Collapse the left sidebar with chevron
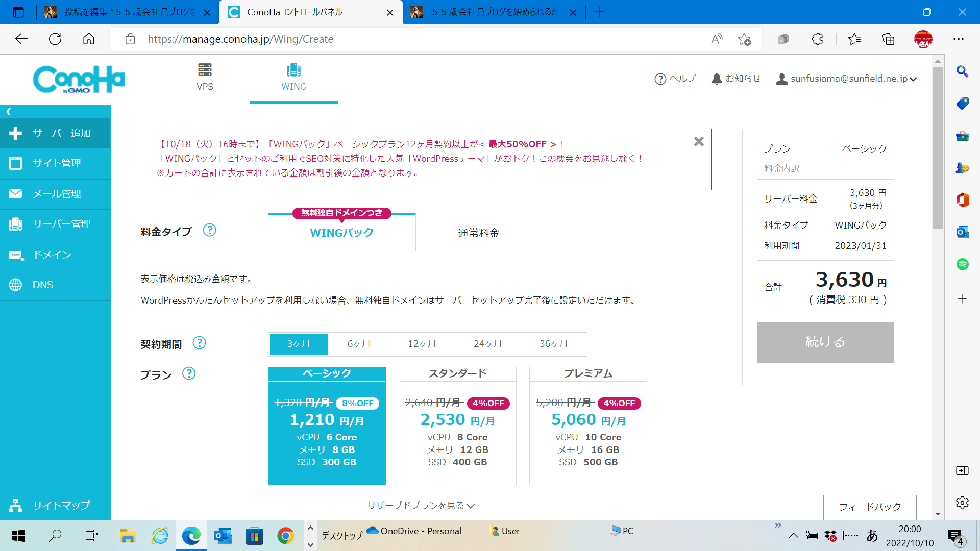This screenshot has width=980, height=551. click(x=9, y=111)
